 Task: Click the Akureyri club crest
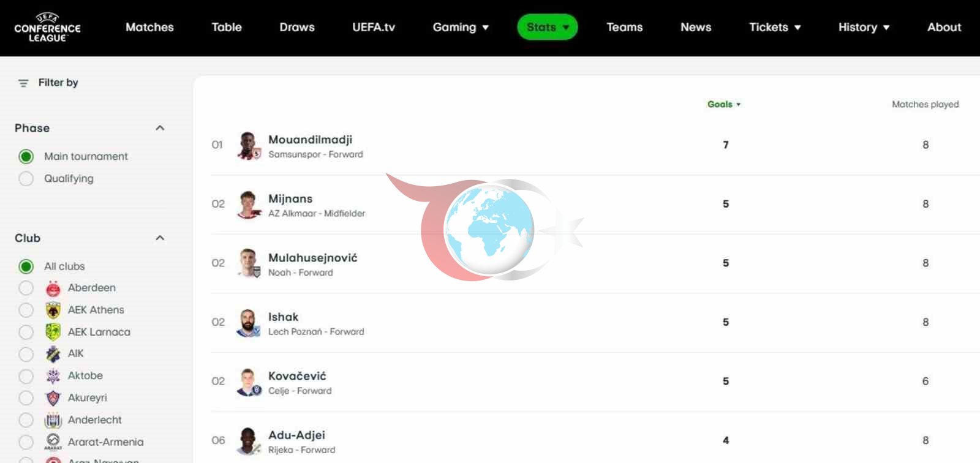[x=53, y=398]
